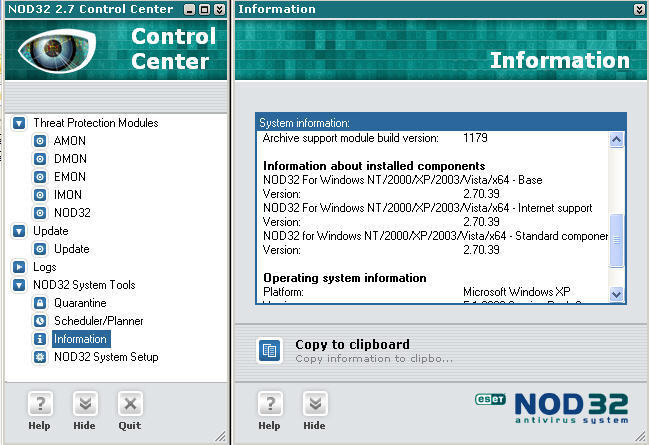Select IMON in the module tree
Viewport: 649px width, 445px height.
tap(68, 195)
